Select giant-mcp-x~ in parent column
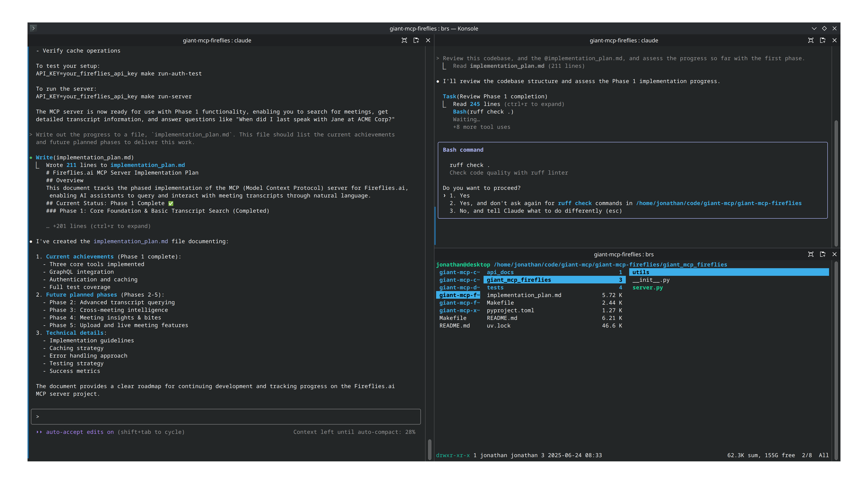The image size is (868, 494). pos(459,310)
